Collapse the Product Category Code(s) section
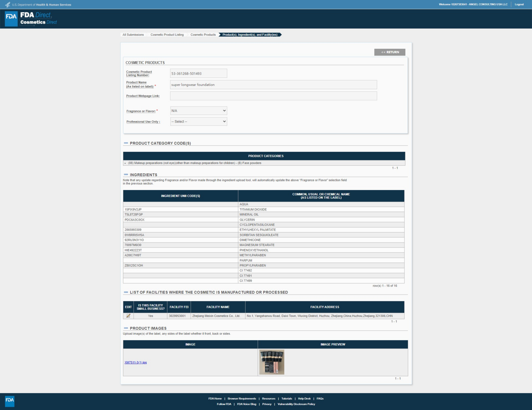This screenshot has width=532, height=410. (x=126, y=143)
